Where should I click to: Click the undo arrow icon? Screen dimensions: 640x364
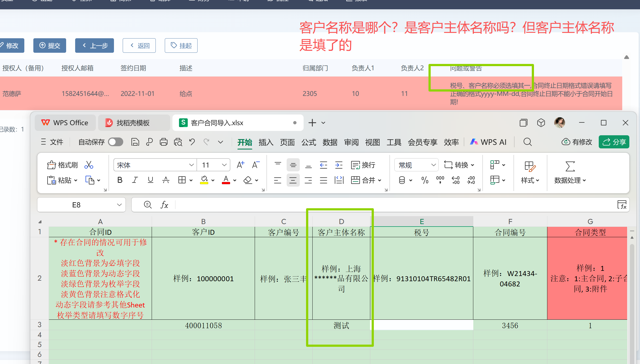click(x=192, y=142)
